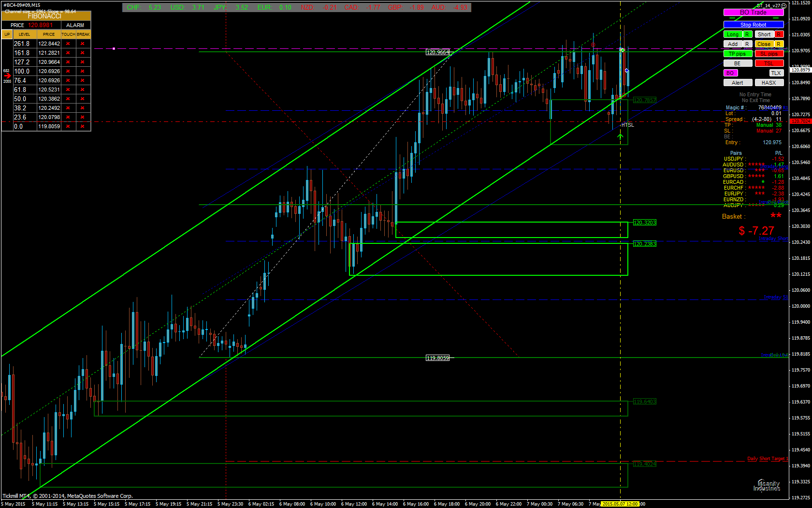Click the green R next to Long

(x=747, y=34)
